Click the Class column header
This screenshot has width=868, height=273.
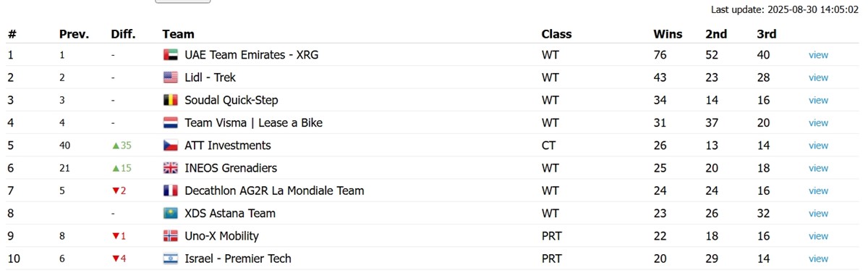click(x=556, y=34)
